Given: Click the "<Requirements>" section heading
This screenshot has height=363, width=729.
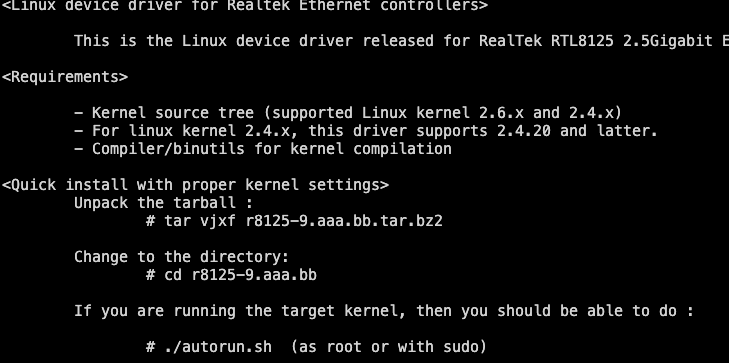Looking at the screenshot, I should (65, 77).
